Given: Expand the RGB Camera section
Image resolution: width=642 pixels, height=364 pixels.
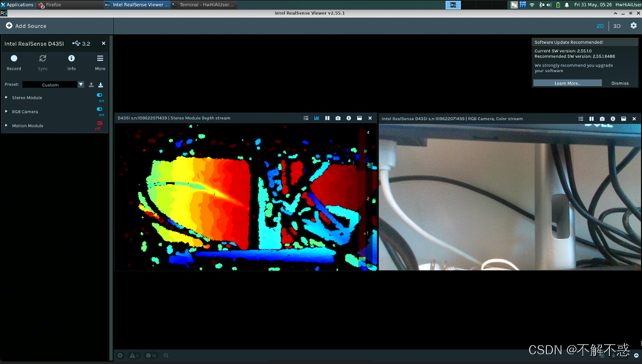Looking at the screenshot, I should pyautogui.click(x=6, y=111).
